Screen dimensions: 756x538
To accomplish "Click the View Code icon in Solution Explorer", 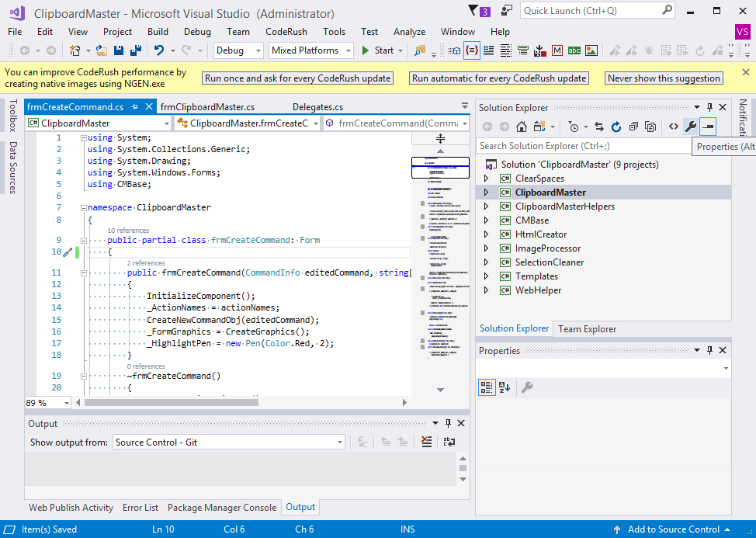I will coord(674,127).
